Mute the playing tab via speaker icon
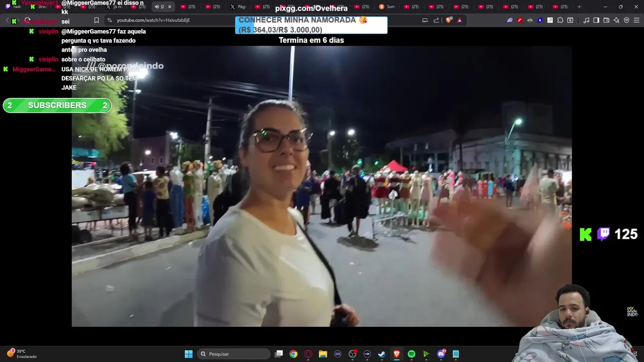The height and width of the screenshot is (362, 644). pos(156,7)
